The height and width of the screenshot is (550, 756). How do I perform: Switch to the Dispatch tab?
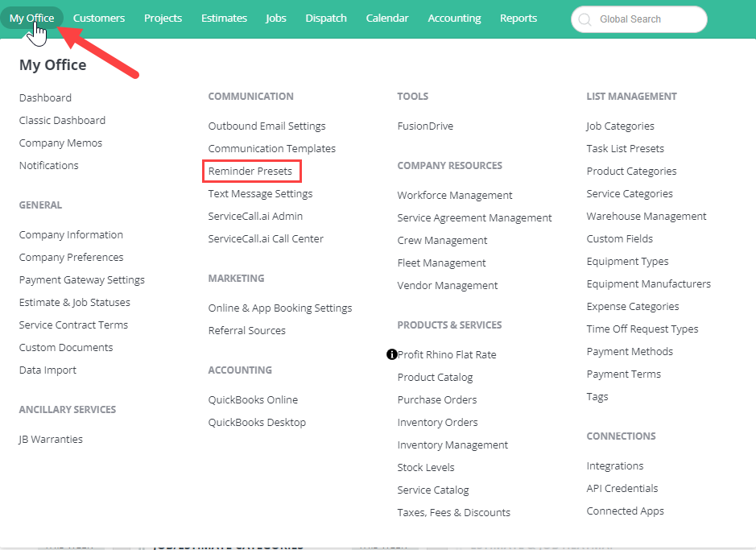326,18
